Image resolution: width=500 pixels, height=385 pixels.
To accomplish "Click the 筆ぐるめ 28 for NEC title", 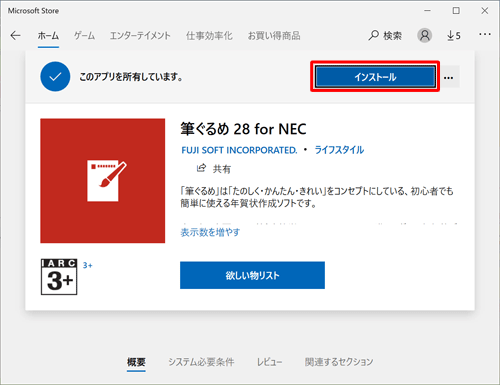I will tap(243, 129).
